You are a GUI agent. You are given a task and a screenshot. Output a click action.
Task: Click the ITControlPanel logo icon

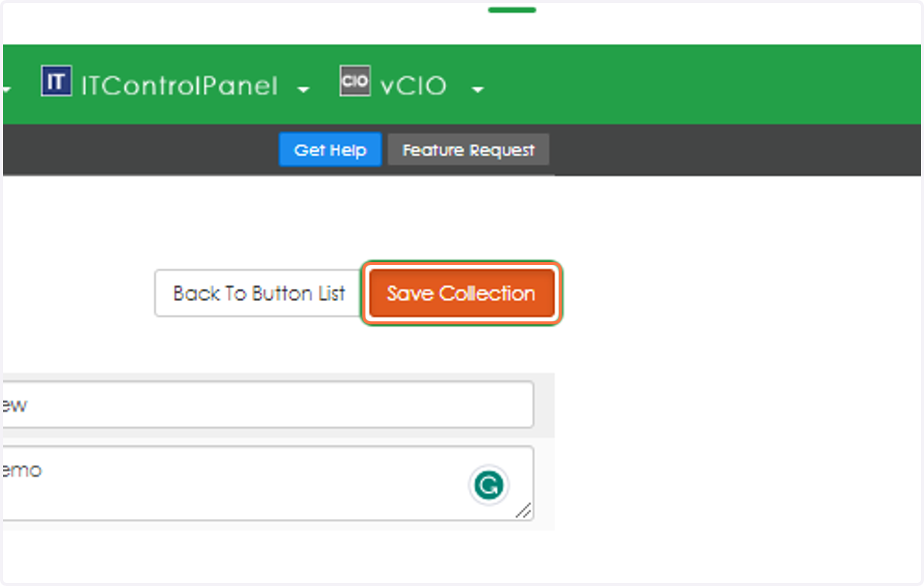click(56, 82)
